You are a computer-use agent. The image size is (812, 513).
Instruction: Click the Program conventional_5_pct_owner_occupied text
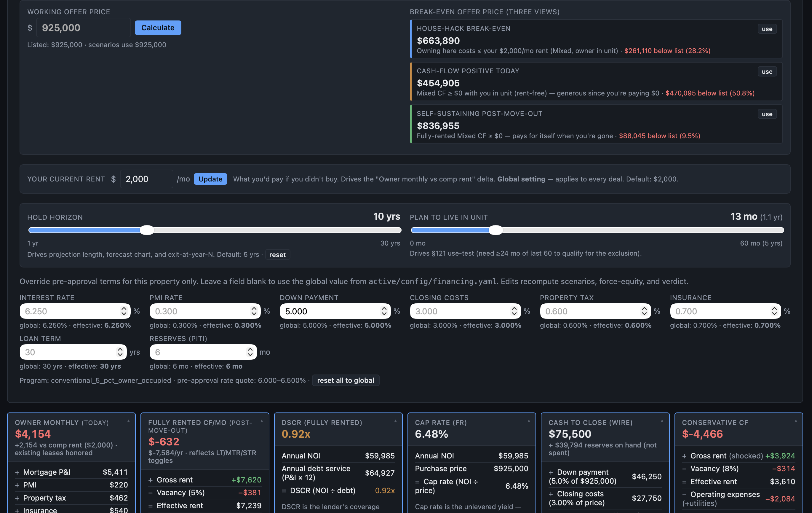[x=95, y=380]
